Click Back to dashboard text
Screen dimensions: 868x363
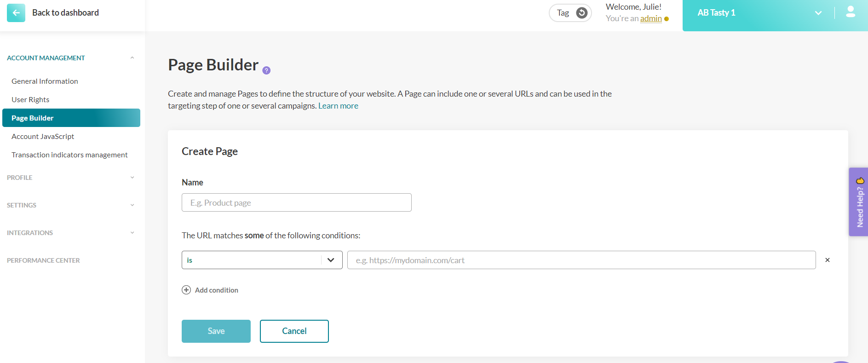[x=65, y=13]
